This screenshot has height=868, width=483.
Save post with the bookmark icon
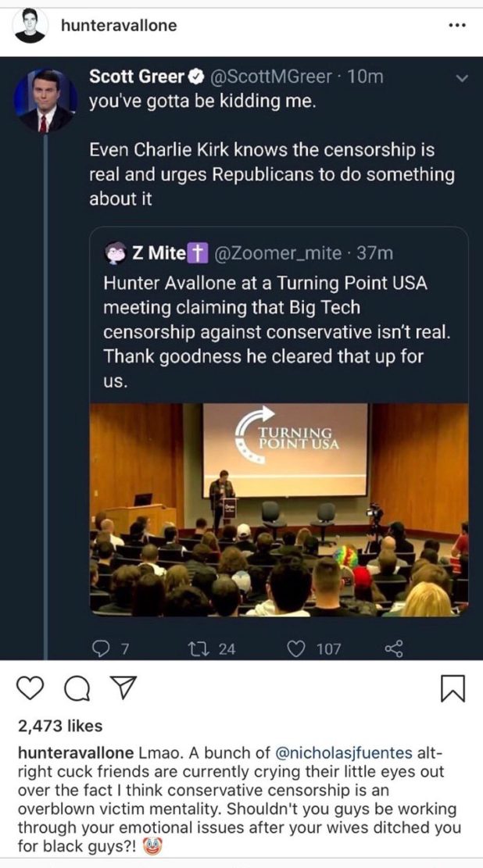[x=453, y=689]
